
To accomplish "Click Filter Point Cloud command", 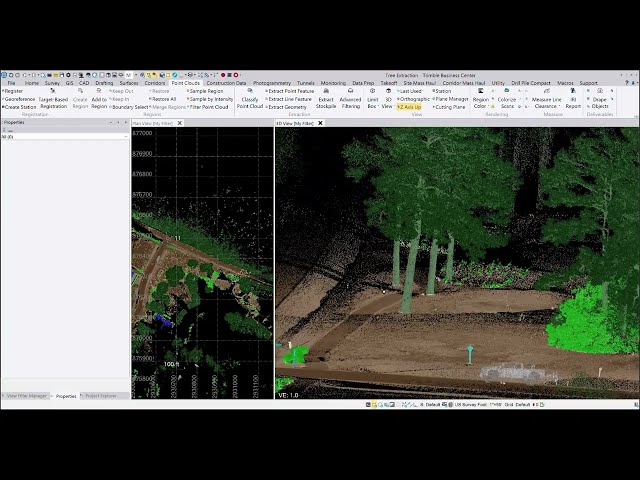I will tap(208, 107).
